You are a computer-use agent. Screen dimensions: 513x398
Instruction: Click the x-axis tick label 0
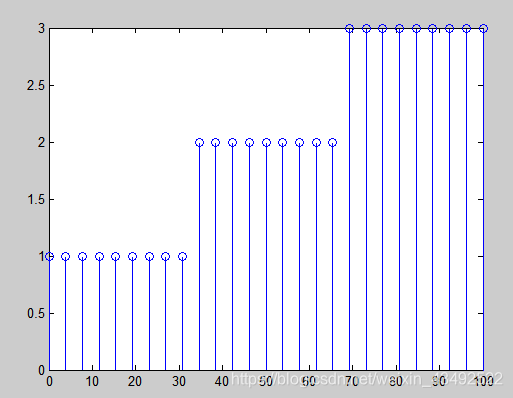click(49, 381)
